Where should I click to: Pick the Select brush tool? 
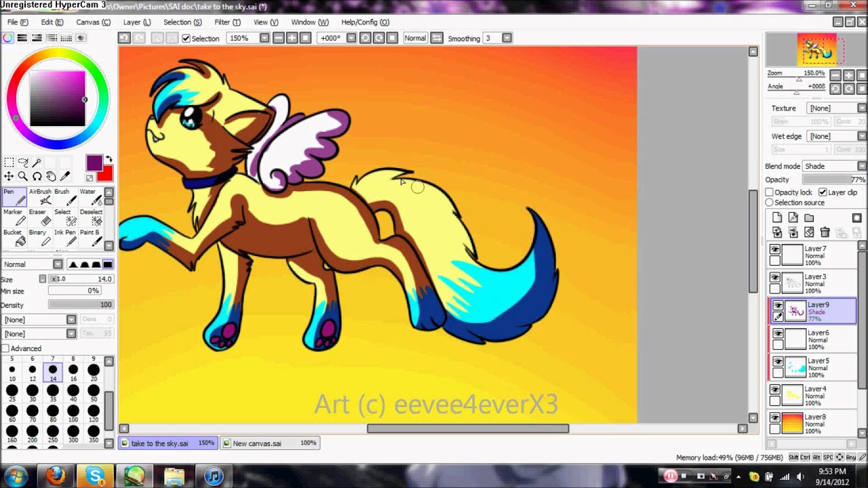pyautogui.click(x=65, y=218)
